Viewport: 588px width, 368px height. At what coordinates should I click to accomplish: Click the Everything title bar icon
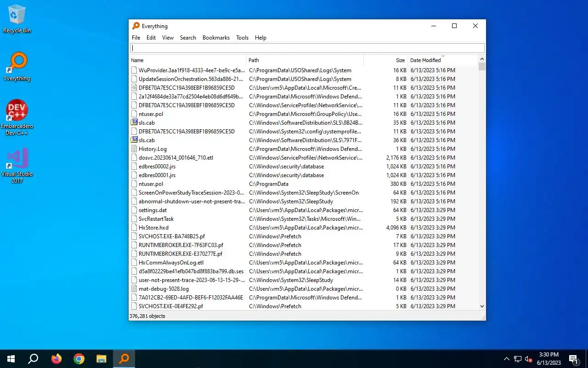tap(136, 26)
